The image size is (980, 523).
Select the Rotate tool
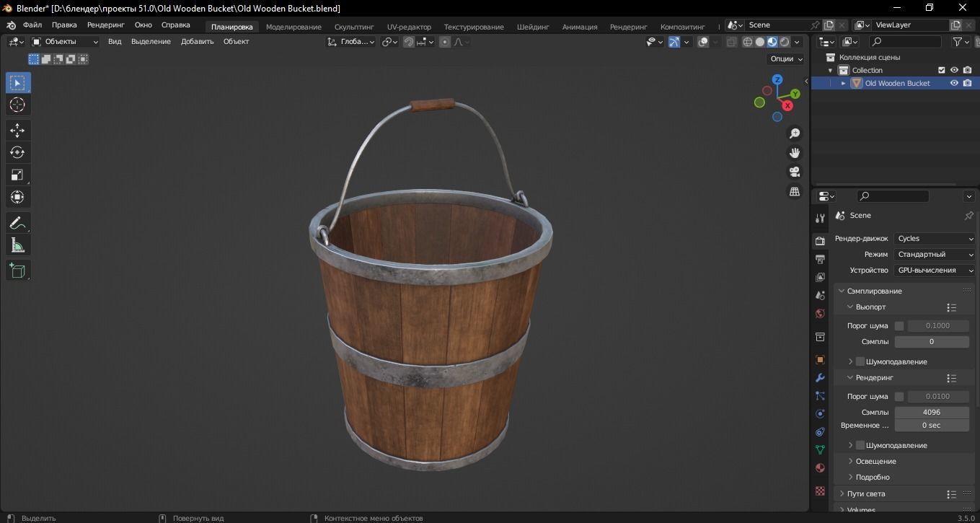18,153
